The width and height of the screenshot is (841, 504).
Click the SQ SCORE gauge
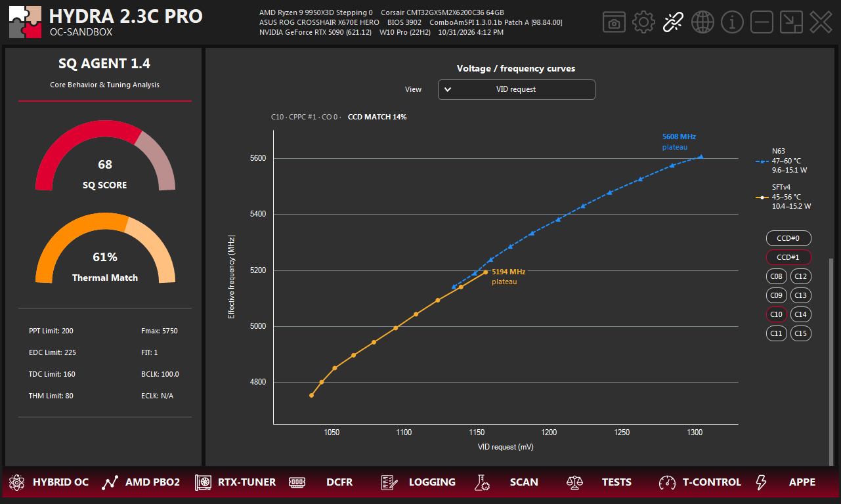(x=105, y=156)
